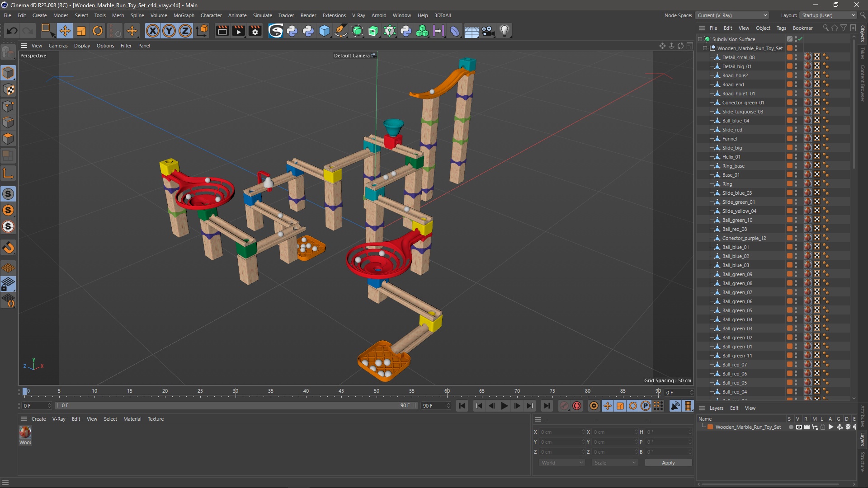This screenshot has height=488, width=868.
Task: Toggle layer visibility eye for Wooden_Marble_Run_Toy_Set
Action: click(798, 427)
